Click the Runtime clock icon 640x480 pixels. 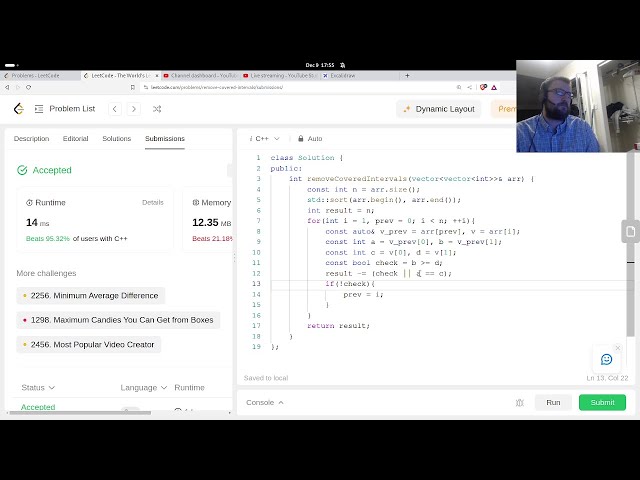pyautogui.click(x=29, y=203)
